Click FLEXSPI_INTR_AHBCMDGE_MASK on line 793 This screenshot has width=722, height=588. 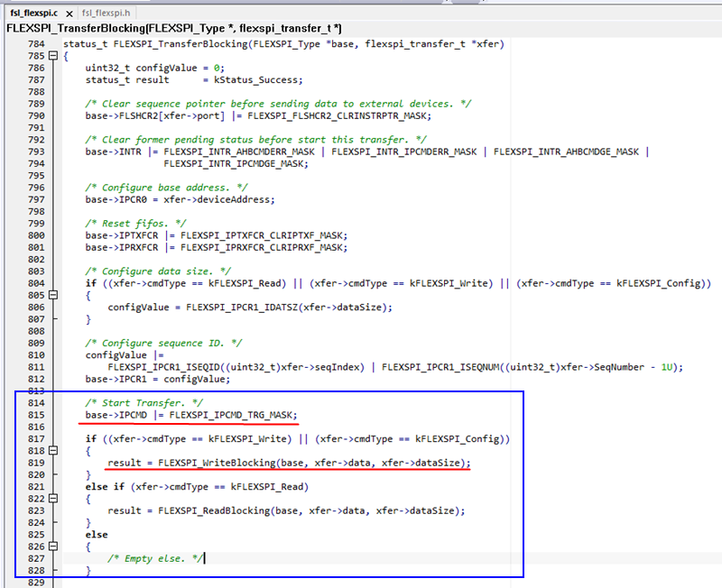click(x=566, y=152)
